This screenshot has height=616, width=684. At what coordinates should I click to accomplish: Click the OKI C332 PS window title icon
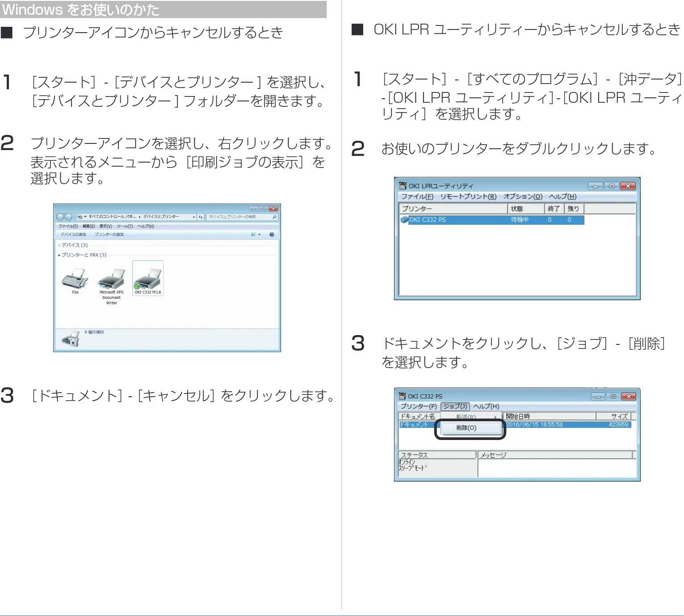402,396
